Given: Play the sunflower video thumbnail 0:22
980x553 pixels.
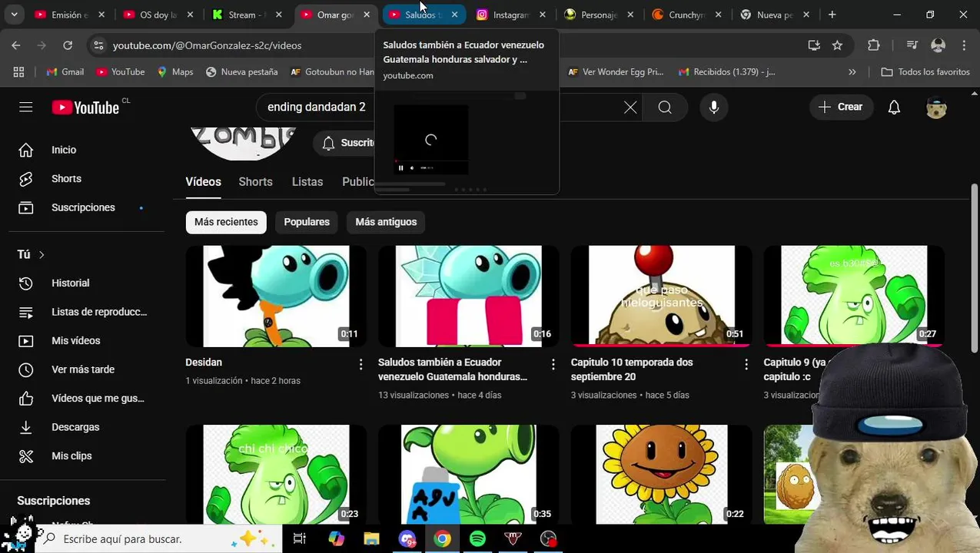Looking at the screenshot, I should click(662, 475).
